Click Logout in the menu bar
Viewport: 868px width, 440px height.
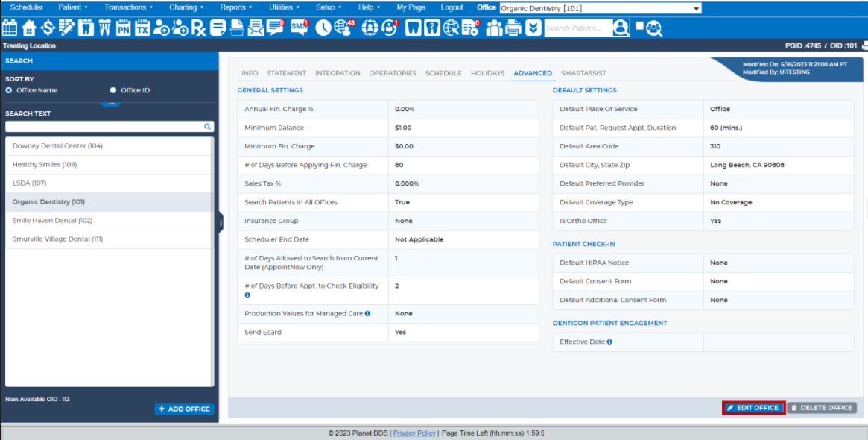[452, 7]
